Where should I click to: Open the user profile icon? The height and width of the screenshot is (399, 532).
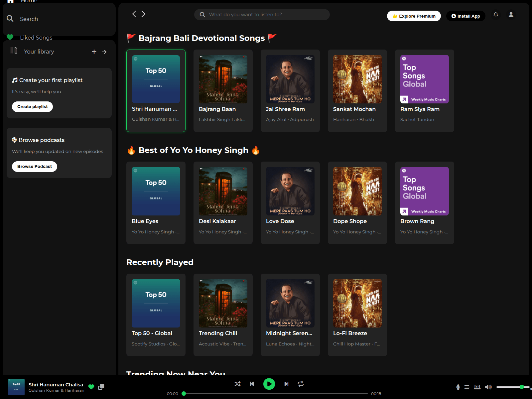point(511,15)
